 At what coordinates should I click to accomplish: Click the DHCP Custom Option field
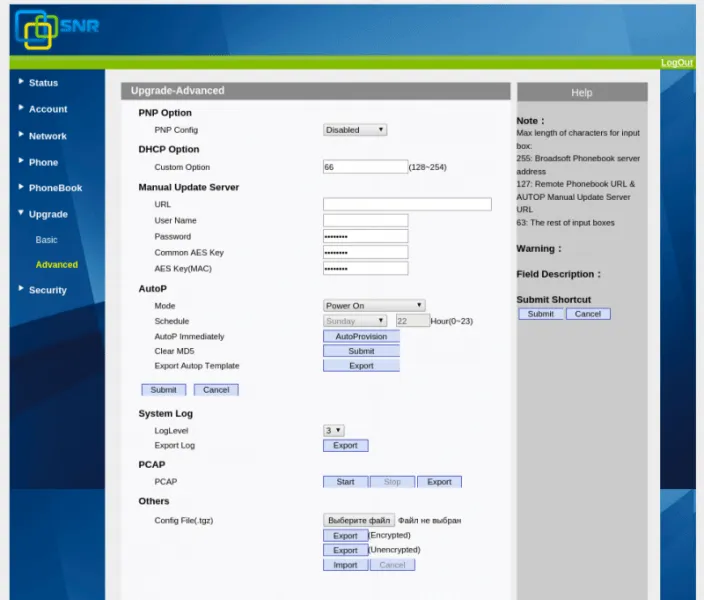click(365, 167)
